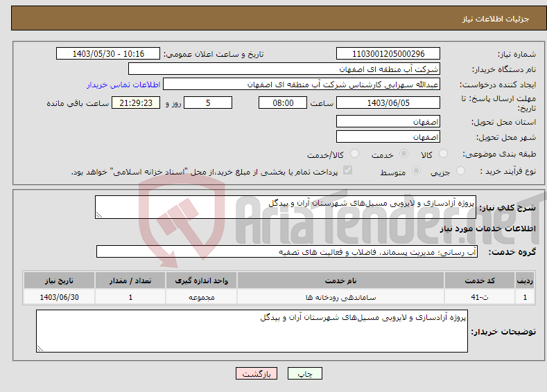Click the نوع فرآیند خرید label

click(507, 171)
